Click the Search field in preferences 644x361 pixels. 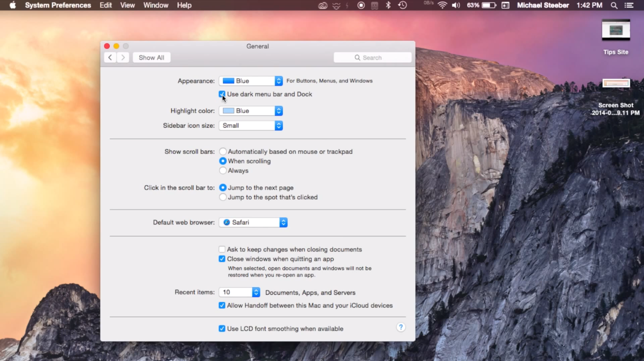372,57
